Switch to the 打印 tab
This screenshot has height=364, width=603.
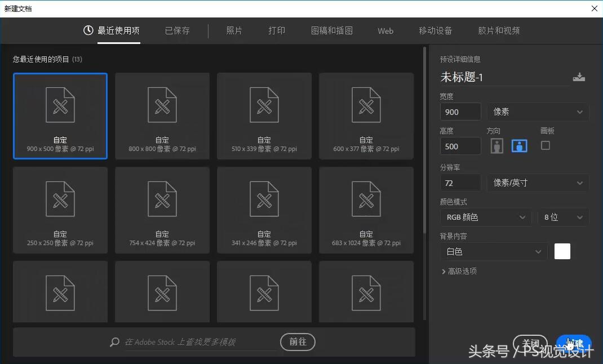pyautogui.click(x=276, y=31)
